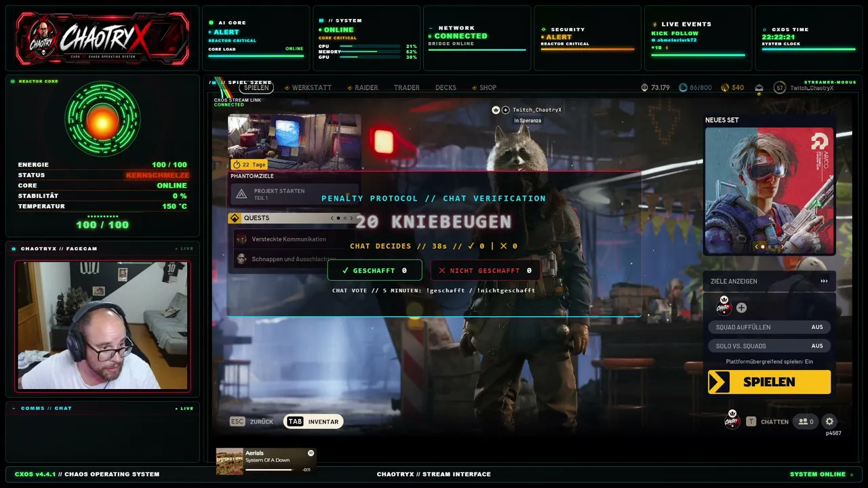Select the Spielen tab
Image resolution: width=868 pixels, height=488 pixels.
256,87
